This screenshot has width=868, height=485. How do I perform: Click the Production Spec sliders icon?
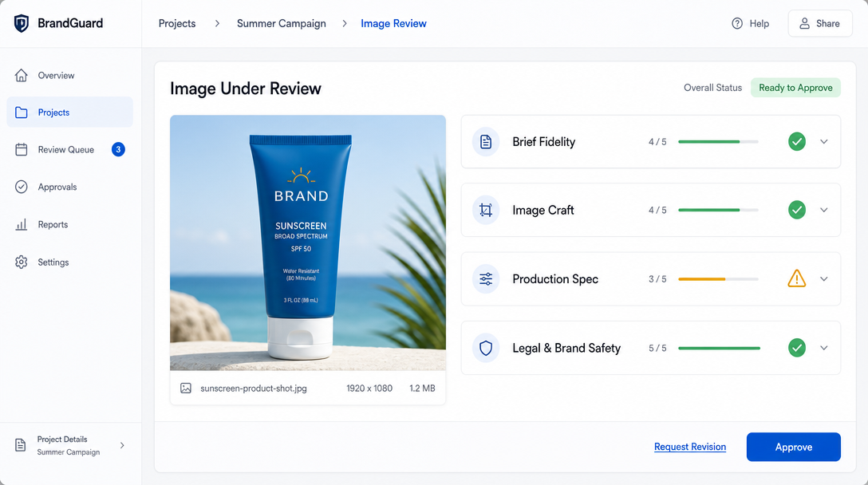click(486, 279)
